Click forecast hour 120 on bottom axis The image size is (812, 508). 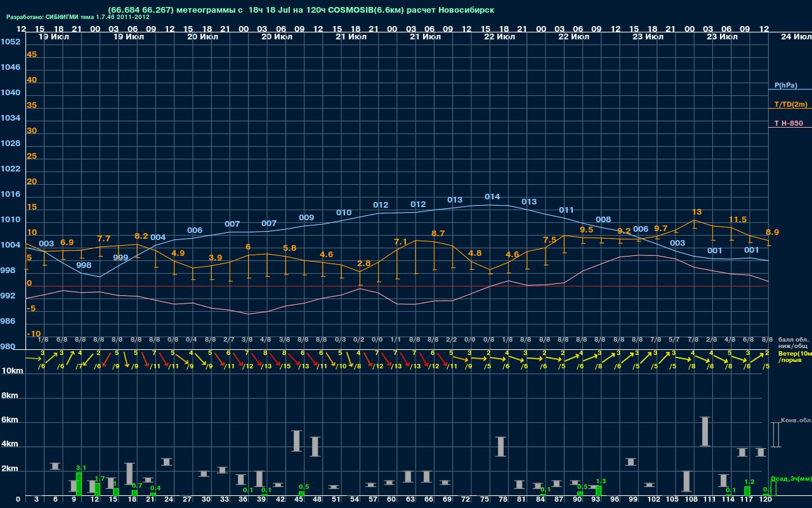[766, 500]
